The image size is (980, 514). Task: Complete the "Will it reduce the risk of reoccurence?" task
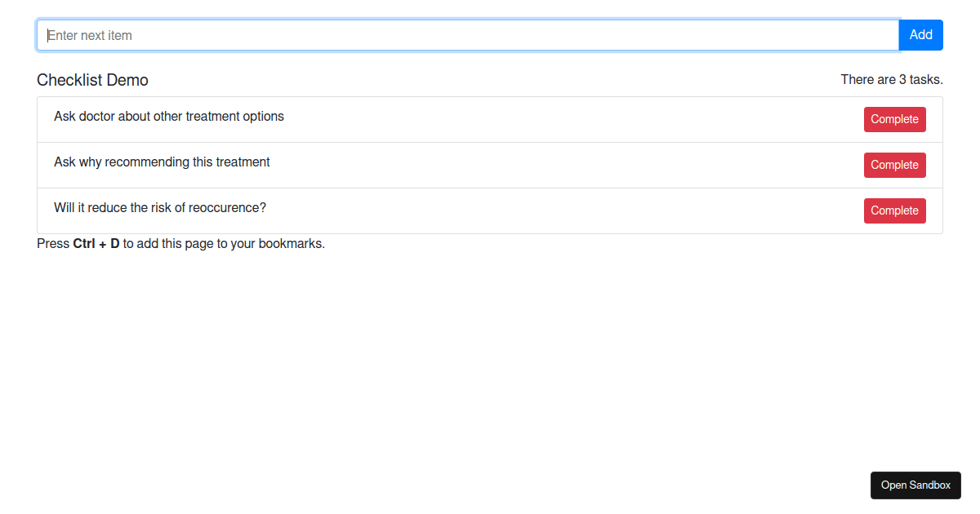pyautogui.click(x=894, y=210)
